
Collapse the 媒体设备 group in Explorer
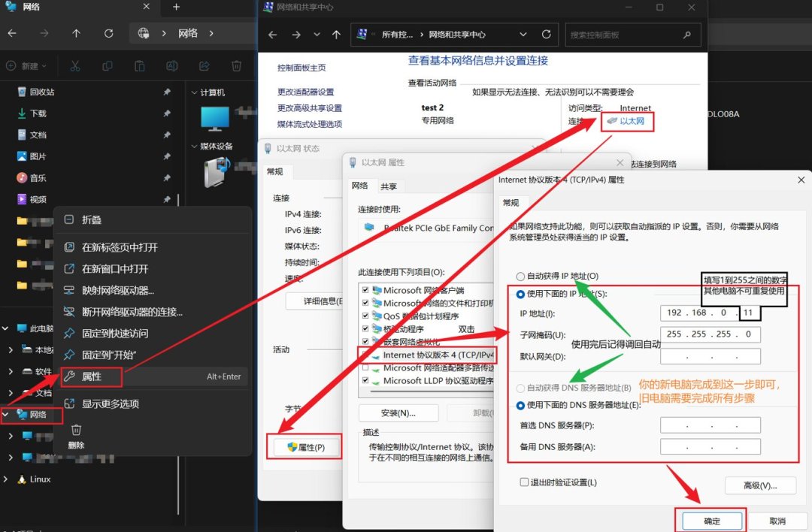click(x=194, y=147)
